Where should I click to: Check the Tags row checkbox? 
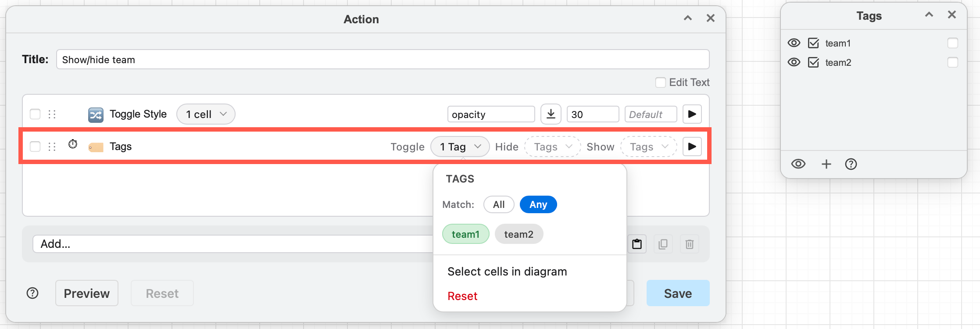point(35,147)
